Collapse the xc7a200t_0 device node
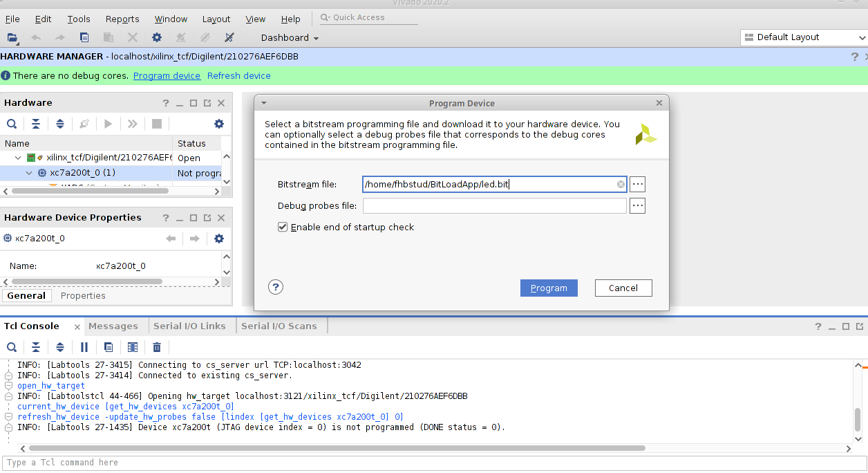Image resolution: width=868 pixels, height=473 pixels. (29, 173)
